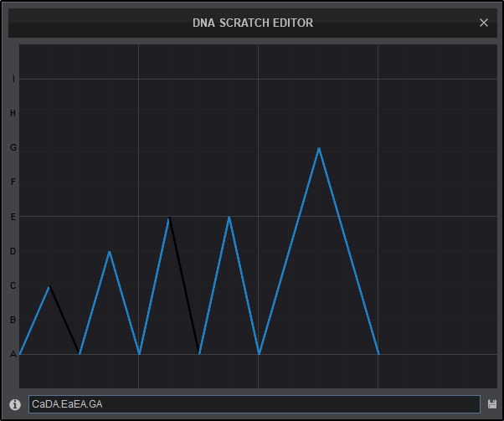This screenshot has width=504, height=421.
Task: Click the G label on the vertical axis
Action: pyautogui.click(x=13, y=148)
